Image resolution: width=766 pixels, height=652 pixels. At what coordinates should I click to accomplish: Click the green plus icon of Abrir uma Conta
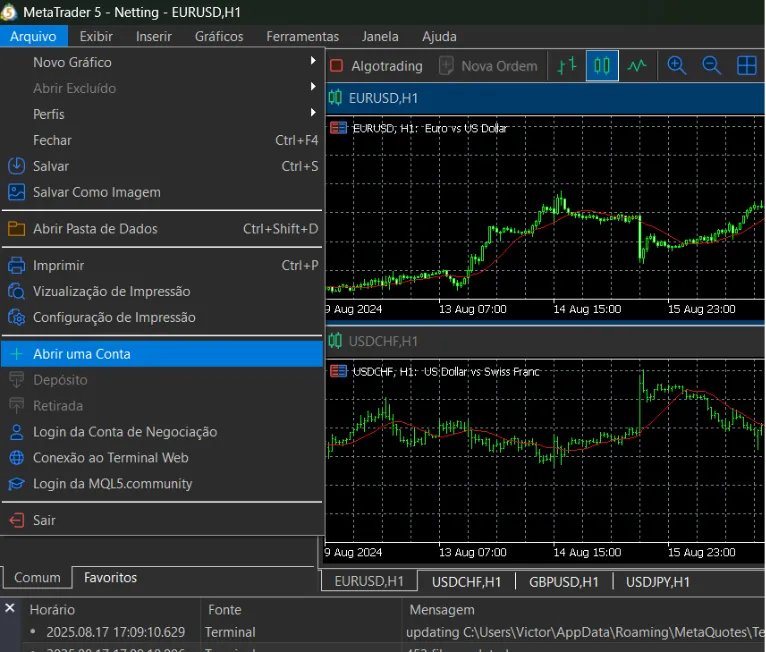click(x=17, y=354)
